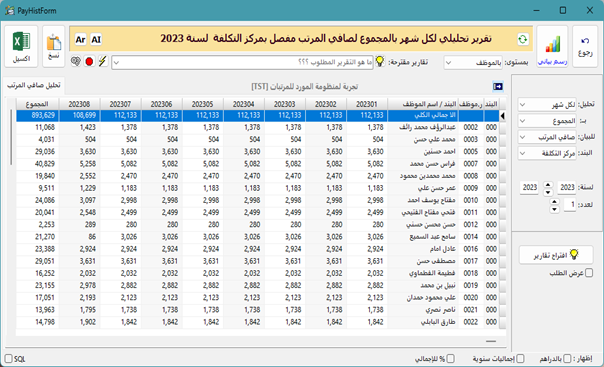Click the lightning bolt icon
The width and height of the screenshot is (604, 367).
click(102, 61)
